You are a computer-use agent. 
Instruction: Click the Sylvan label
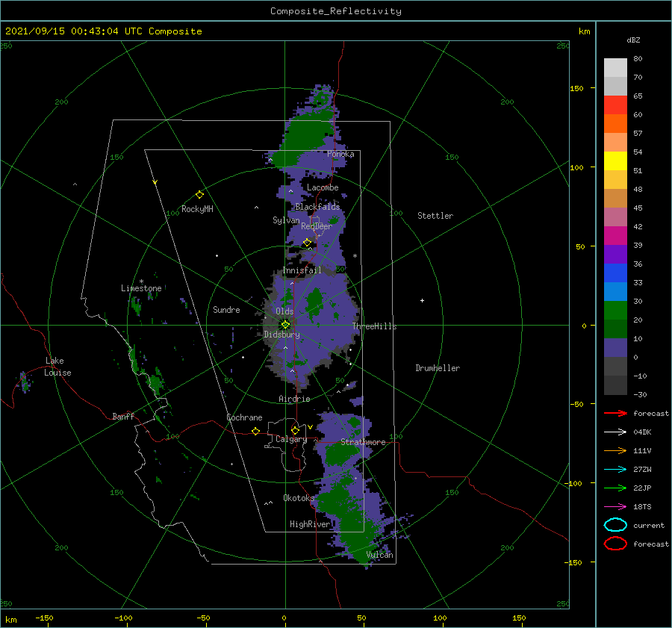(x=286, y=220)
